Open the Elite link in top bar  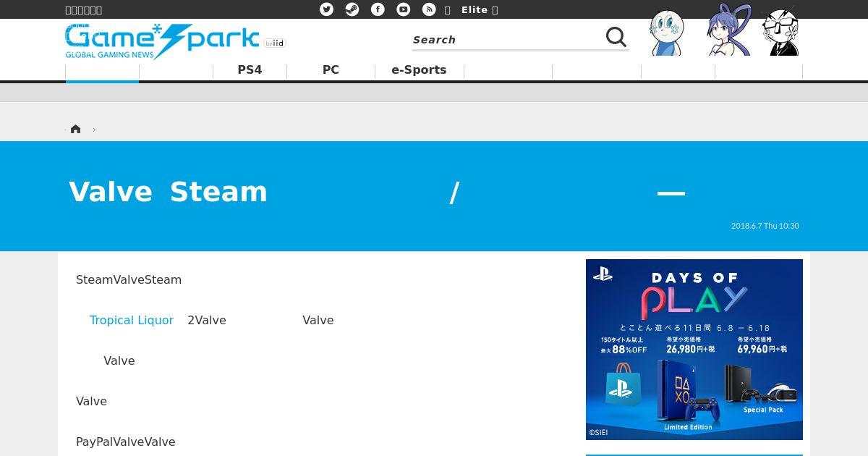(x=475, y=9)
